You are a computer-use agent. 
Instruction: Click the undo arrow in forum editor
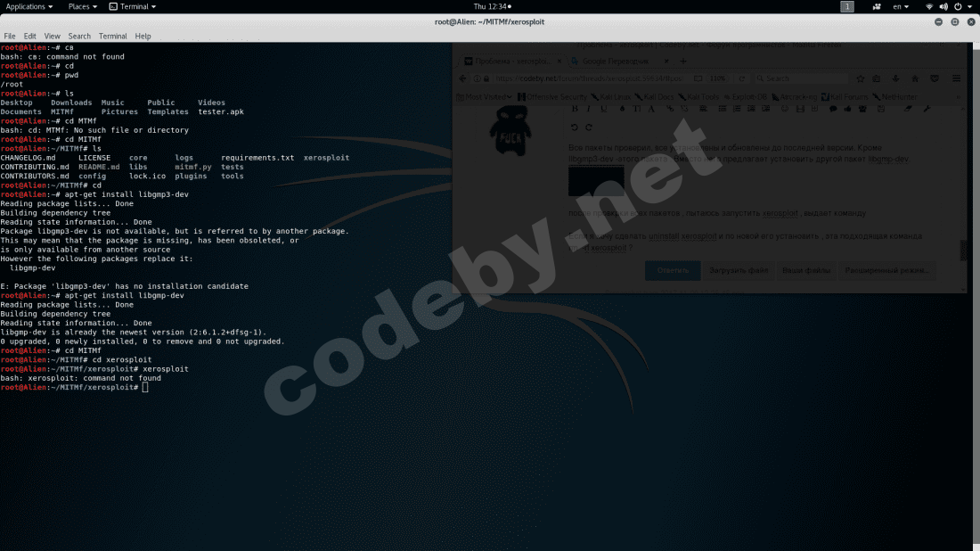pos(575,127)
